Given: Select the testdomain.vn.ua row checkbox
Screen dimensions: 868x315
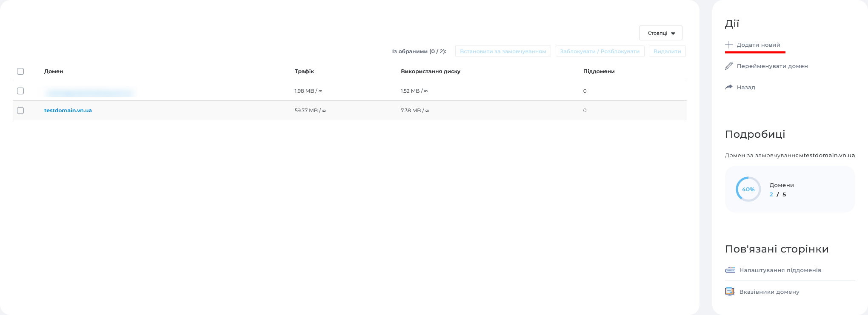Looking at the screenshot, I should tap(20, 111).
